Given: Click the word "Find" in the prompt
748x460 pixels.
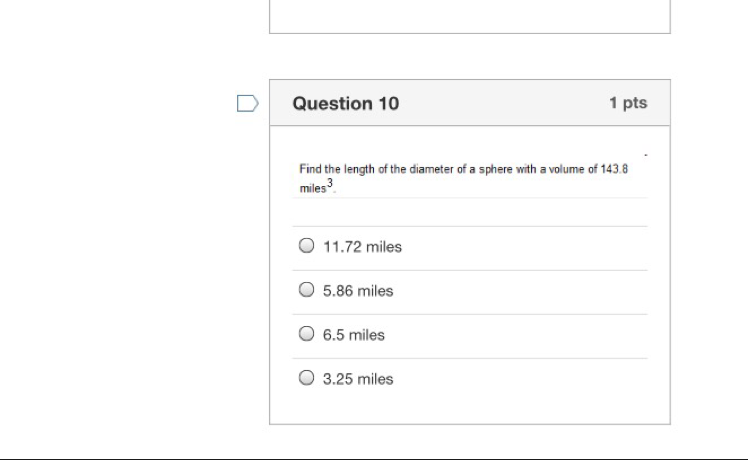Looking at the screenshot, I should tap(311, 169).
